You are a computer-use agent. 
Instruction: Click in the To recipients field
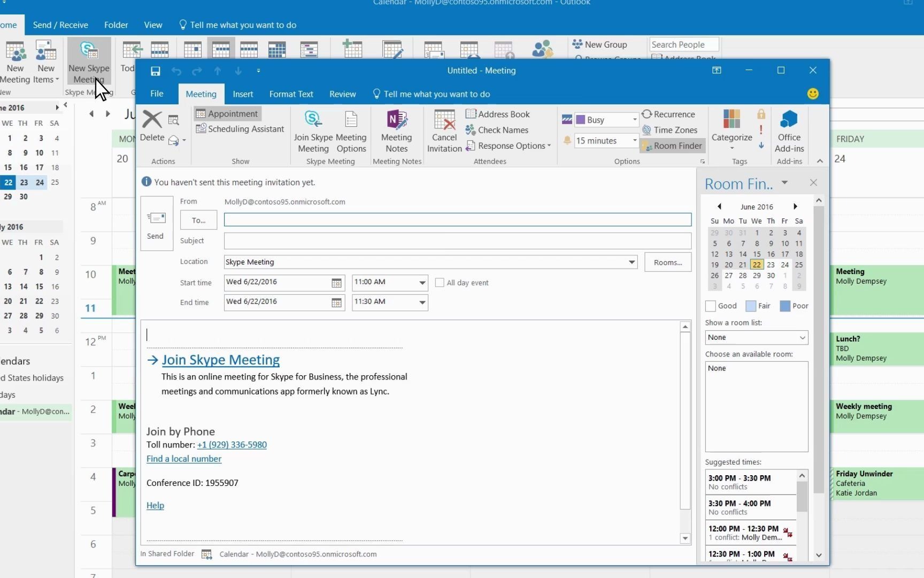pos(458,220)
